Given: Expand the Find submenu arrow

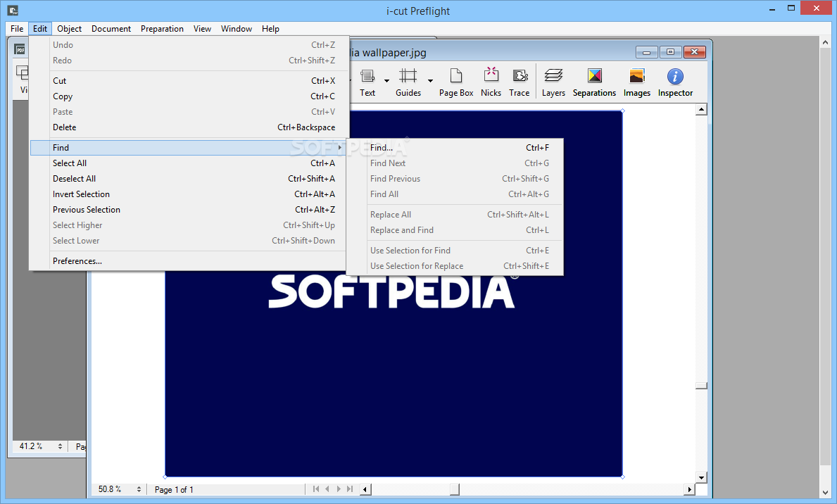Looking at the screenshot, I should 339,147.
